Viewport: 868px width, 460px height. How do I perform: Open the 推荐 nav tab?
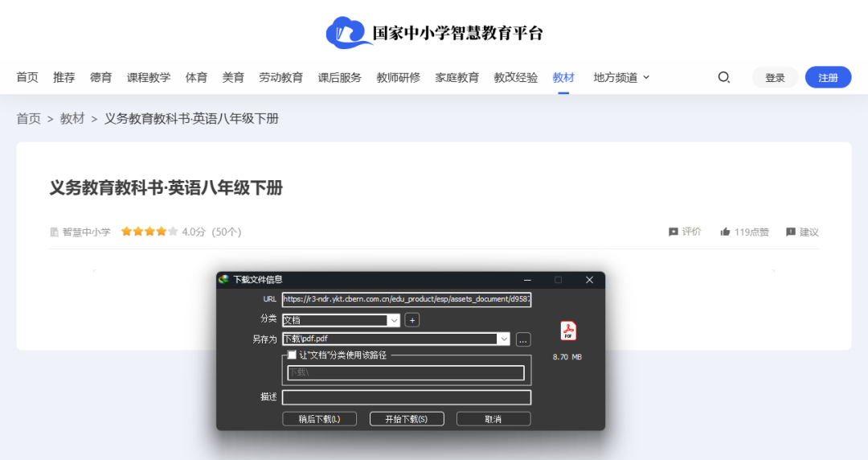pos(63,77)
